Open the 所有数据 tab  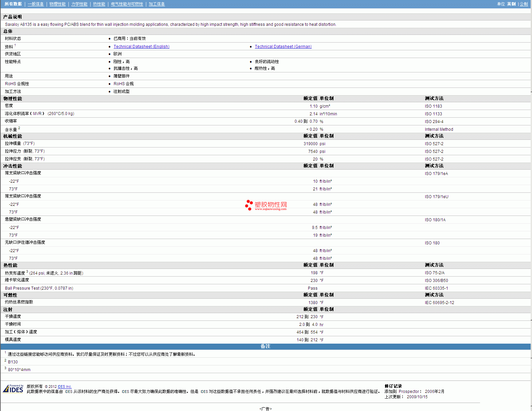tap(13, 4)
